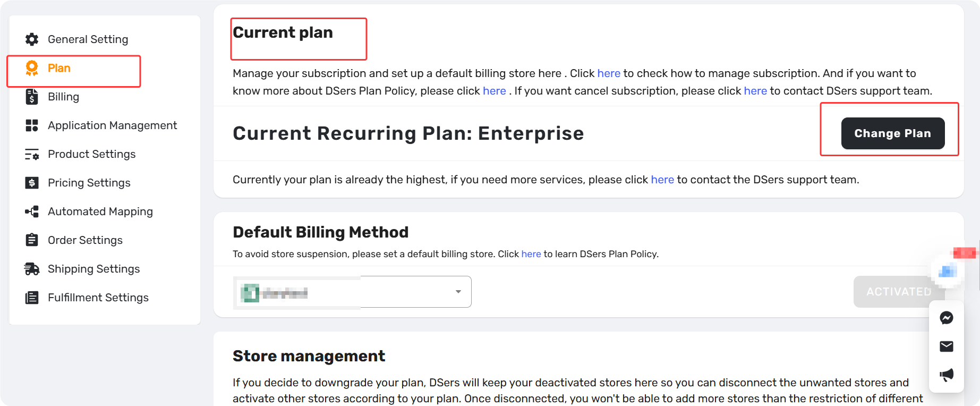This screenshot has width=980, height=406.
Task: Click the 'Store management' heading
Action: [x=309, y=356]
